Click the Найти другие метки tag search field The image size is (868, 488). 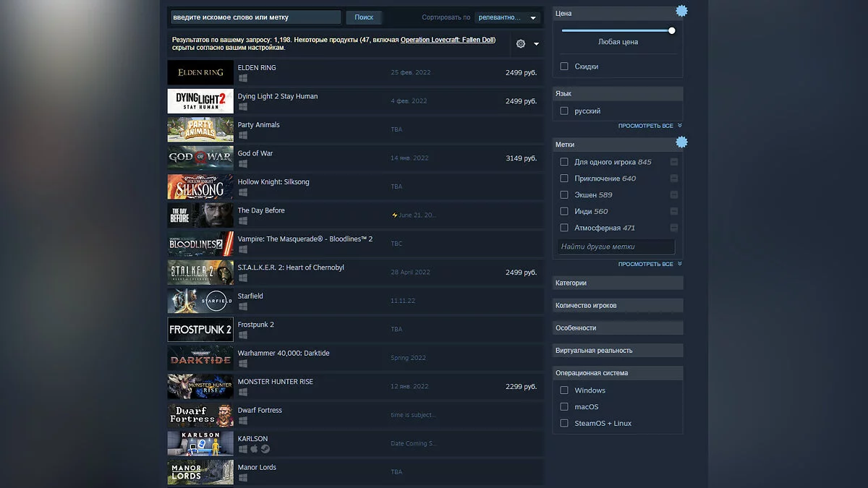[x=616, y=247]
